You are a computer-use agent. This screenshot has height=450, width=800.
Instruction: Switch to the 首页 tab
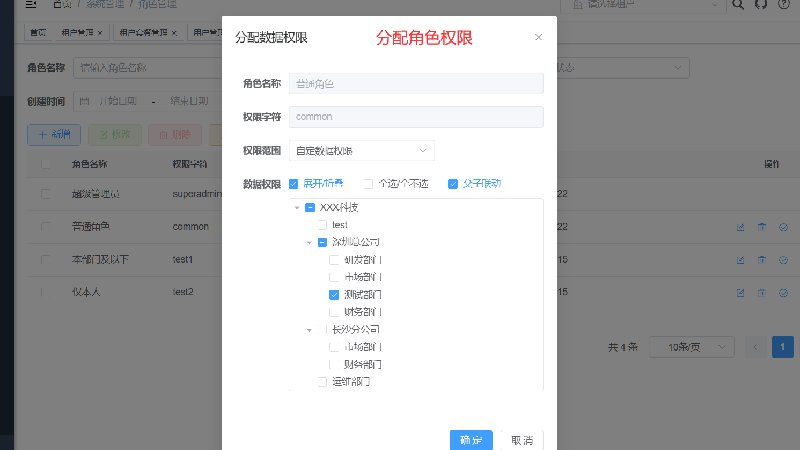point(38,33)
